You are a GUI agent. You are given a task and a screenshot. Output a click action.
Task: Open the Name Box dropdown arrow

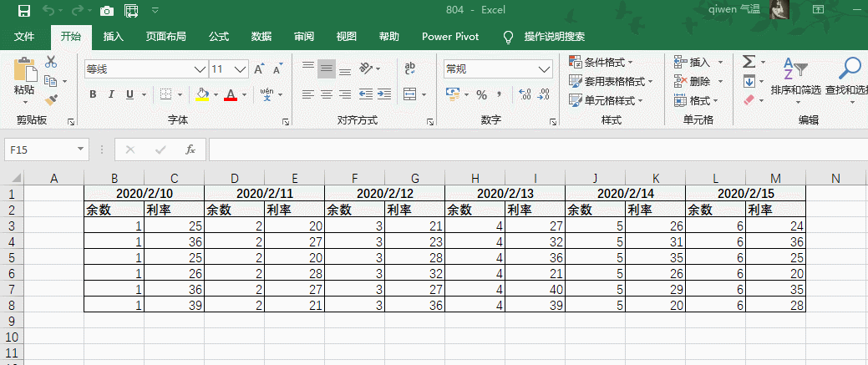[x=81, y=150]
